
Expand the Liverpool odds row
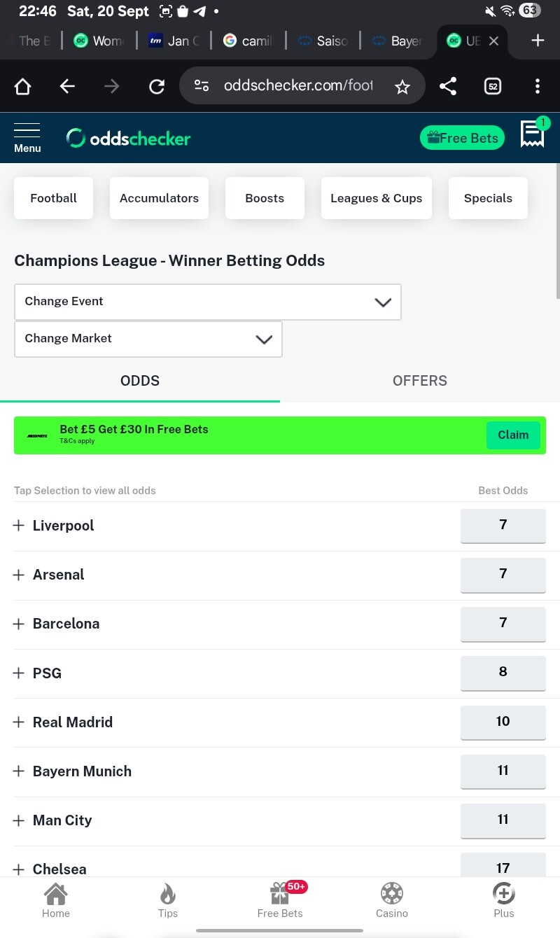point(19,526)
